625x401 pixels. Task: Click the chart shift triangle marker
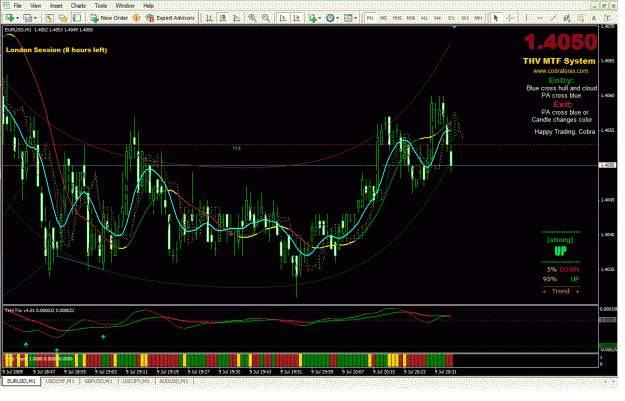(454, 27)
